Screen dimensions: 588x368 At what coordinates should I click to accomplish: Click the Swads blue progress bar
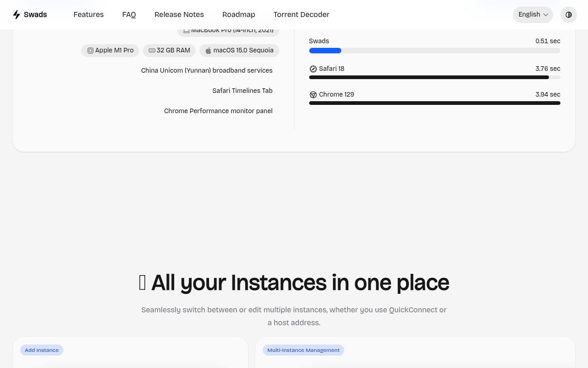tap(325, 51)
